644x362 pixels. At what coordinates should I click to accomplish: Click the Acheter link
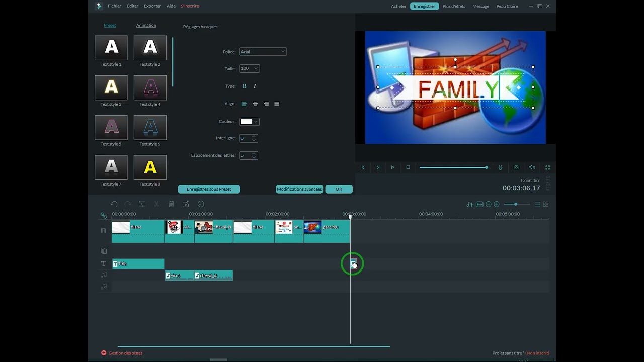click(398, 6)
